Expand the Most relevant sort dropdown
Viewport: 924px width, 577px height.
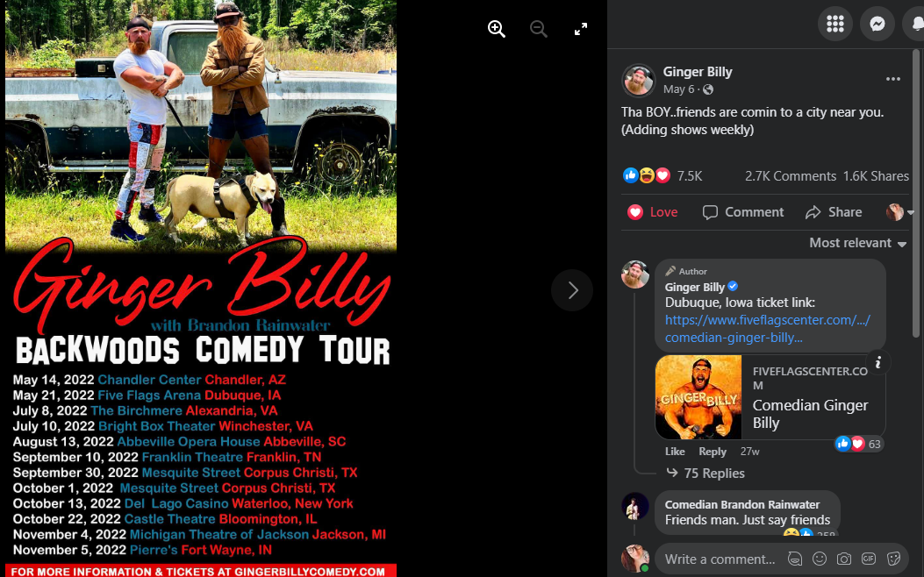tap(857, 243)
